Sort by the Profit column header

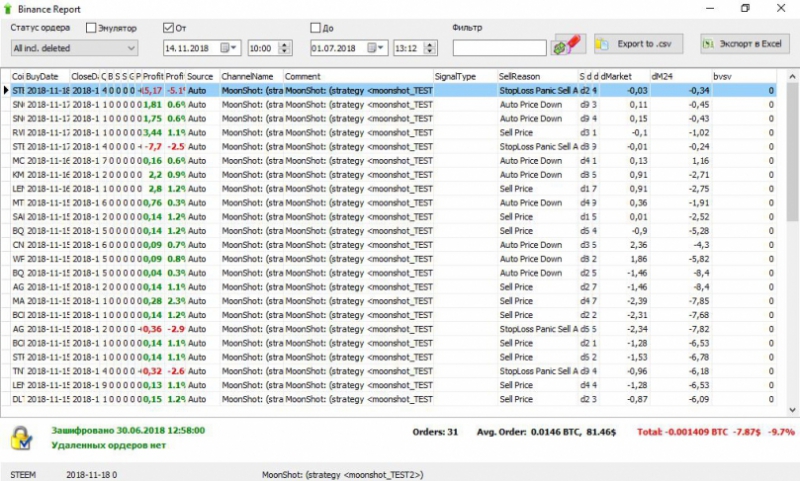point(153,77)
